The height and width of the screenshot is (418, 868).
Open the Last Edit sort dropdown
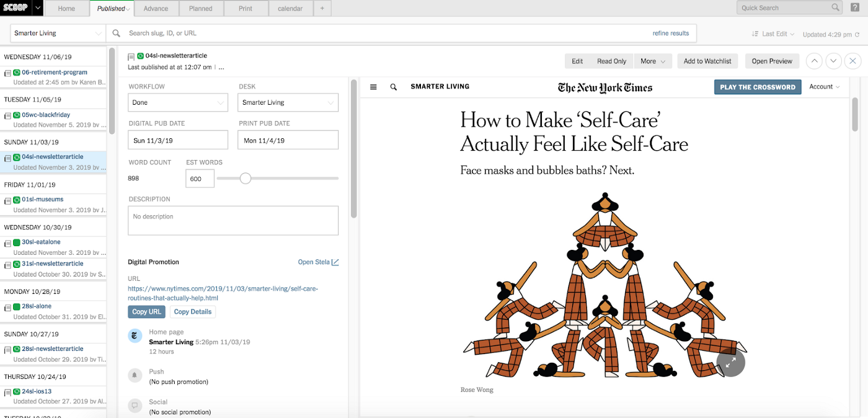point(773,34)
